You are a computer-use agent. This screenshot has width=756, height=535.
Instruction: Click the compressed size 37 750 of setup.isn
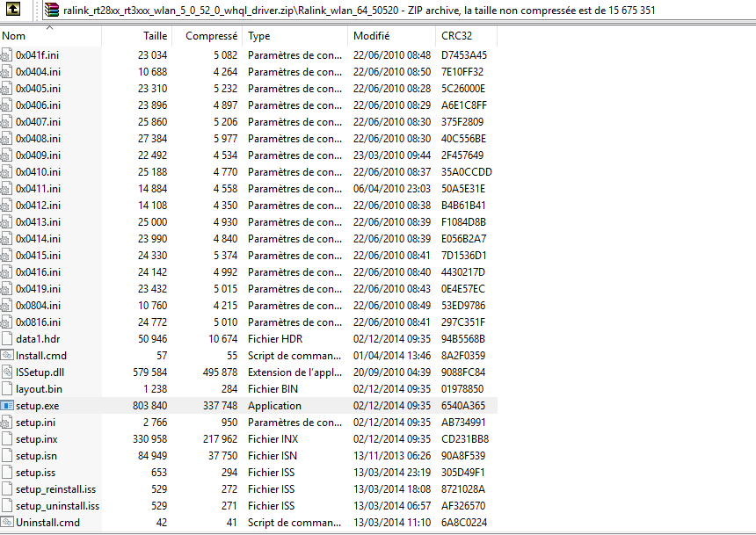point(222,456)
